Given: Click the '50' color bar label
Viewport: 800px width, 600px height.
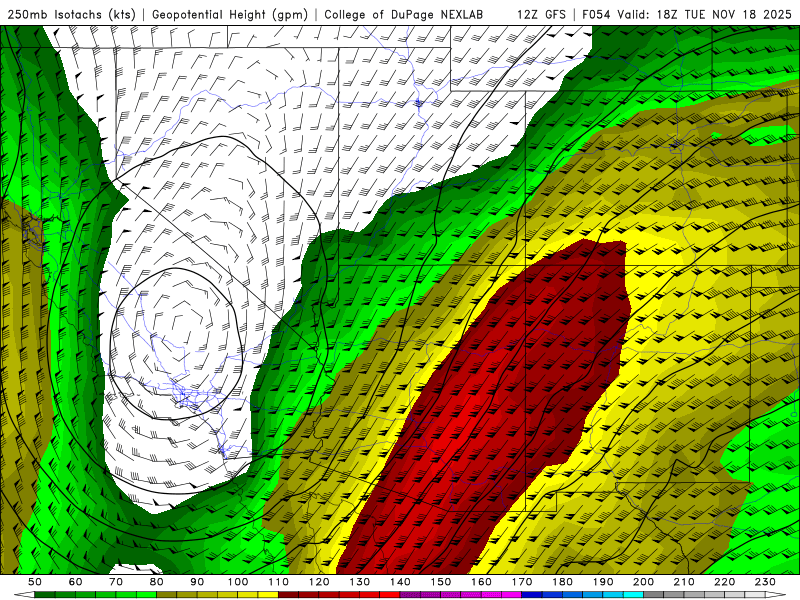Looking at the screenshot, I should pyautogui.click(x=35, y=582).
